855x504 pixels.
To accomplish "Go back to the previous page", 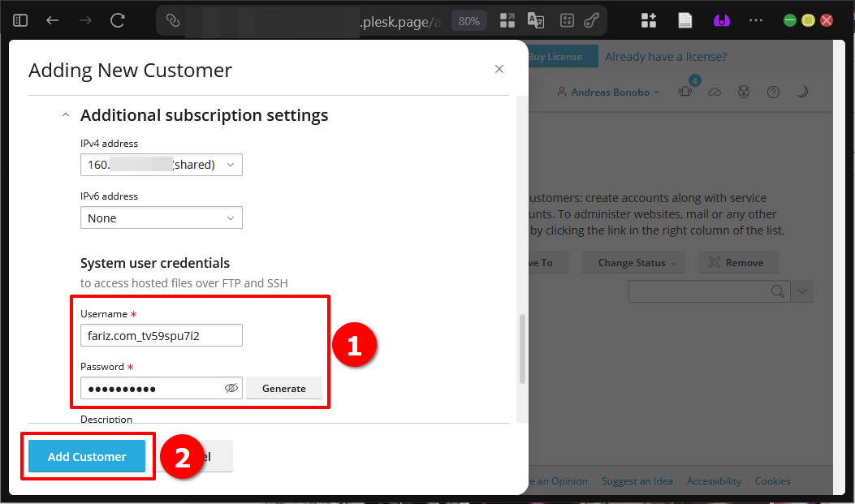I will pos(53,20).
